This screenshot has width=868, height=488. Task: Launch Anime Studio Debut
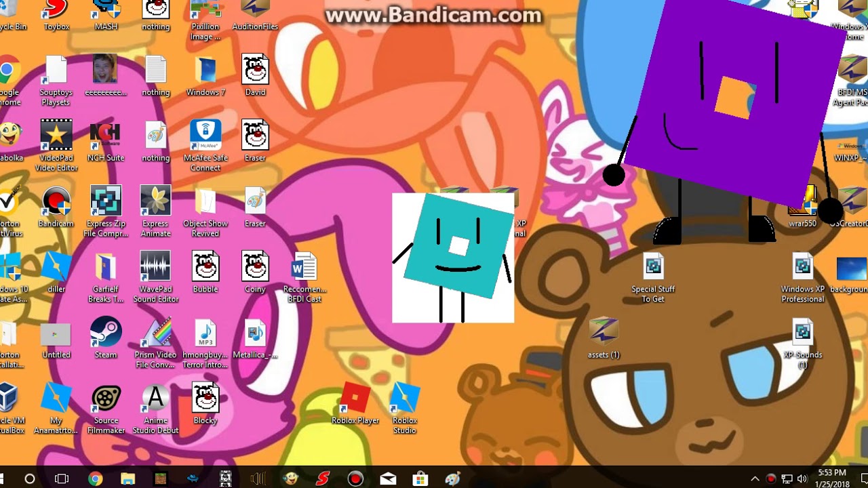(x=155, y=408)
